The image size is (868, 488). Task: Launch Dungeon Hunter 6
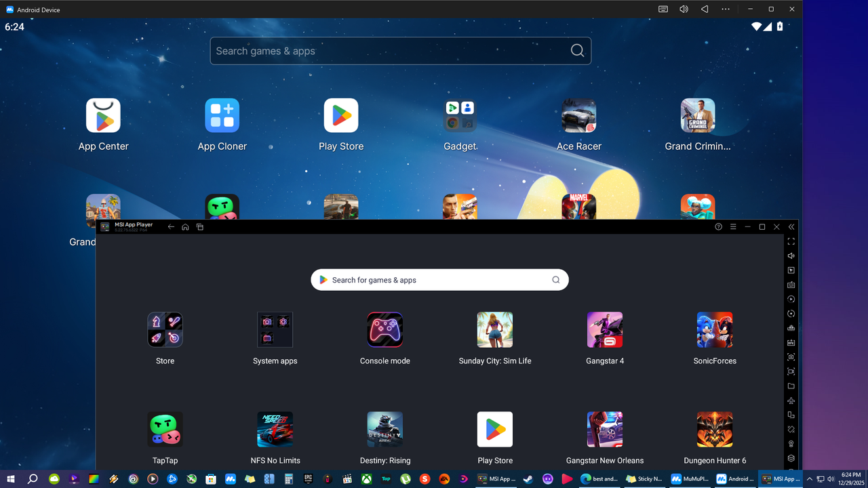(x=715, y=429)
